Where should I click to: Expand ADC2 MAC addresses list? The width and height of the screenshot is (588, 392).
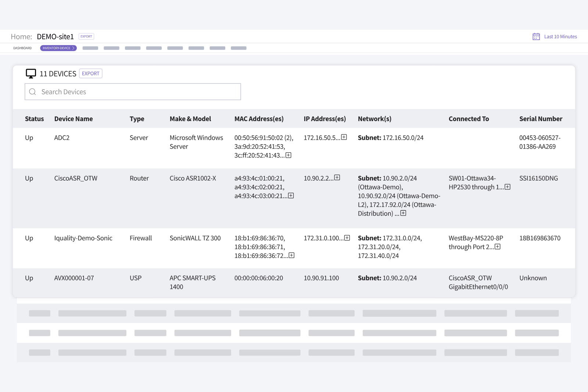pos(288,155)
